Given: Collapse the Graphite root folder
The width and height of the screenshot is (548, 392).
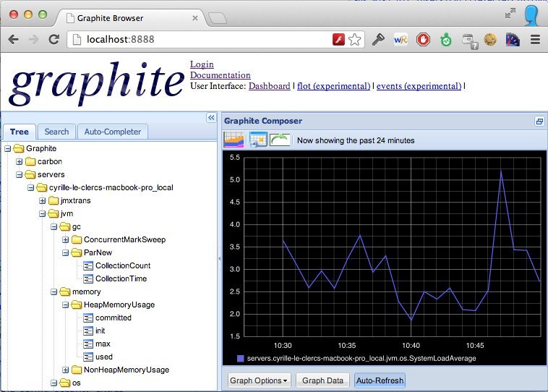Looking at the screenshot, I should (7, 148).
